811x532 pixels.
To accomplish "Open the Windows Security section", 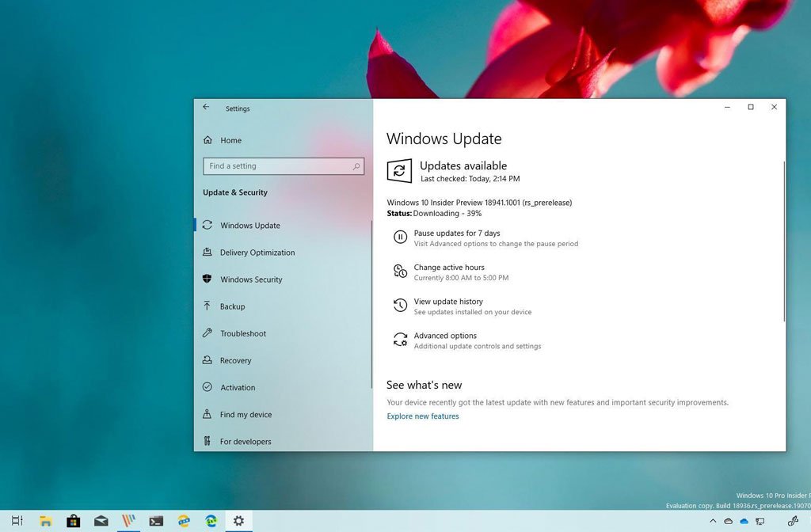I will coord(251,279).
